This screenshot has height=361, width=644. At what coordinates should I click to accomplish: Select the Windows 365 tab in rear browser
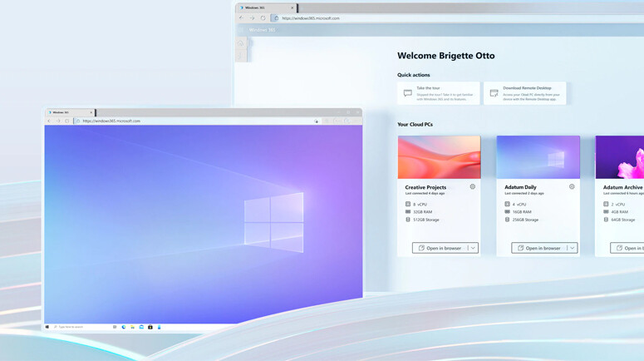pyautogui.click(x=266, y=7)
